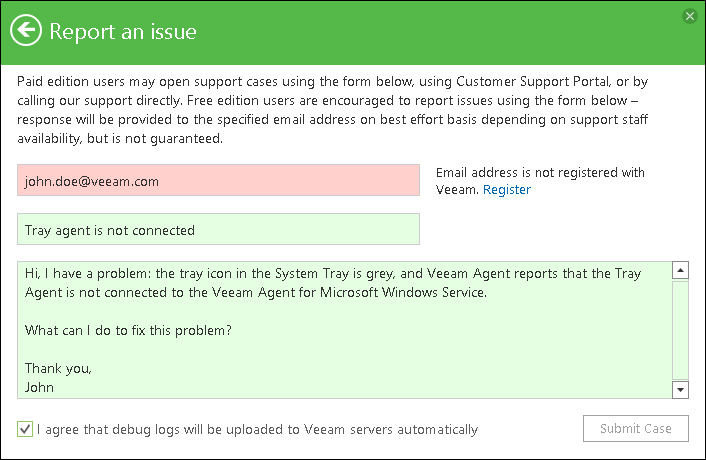This screenshot has width=706, height=460.
Task: Place cursor on the 'Thank you,' line
Action: click(58, 368)
